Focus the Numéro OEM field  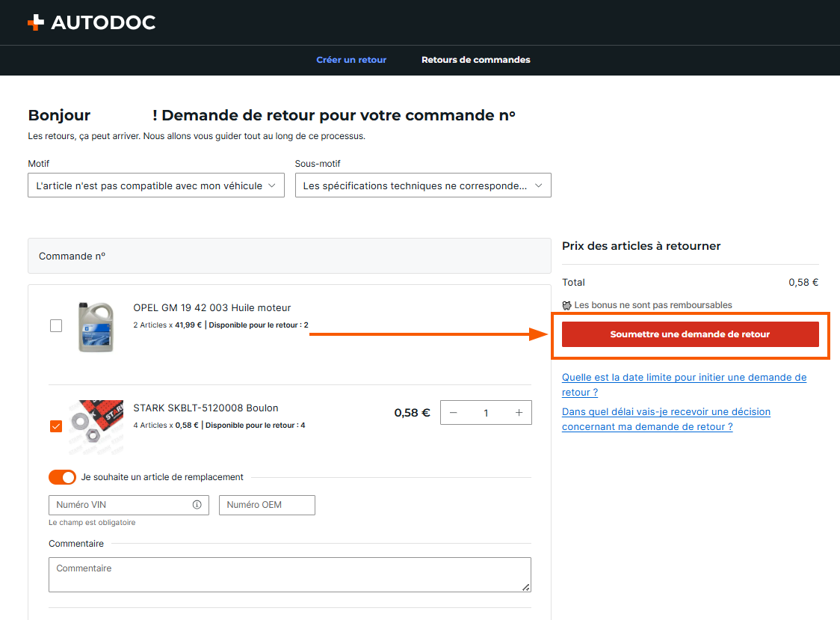point(267,505)
